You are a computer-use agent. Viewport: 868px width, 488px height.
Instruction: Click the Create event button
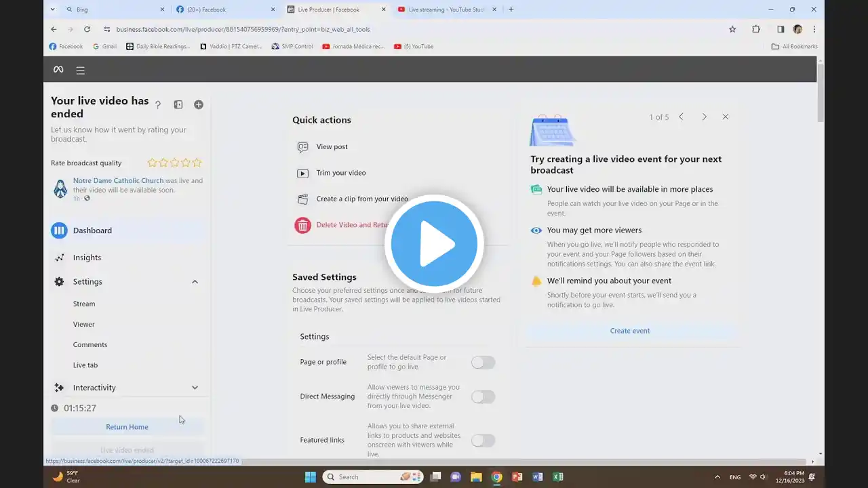click(629, 331)
